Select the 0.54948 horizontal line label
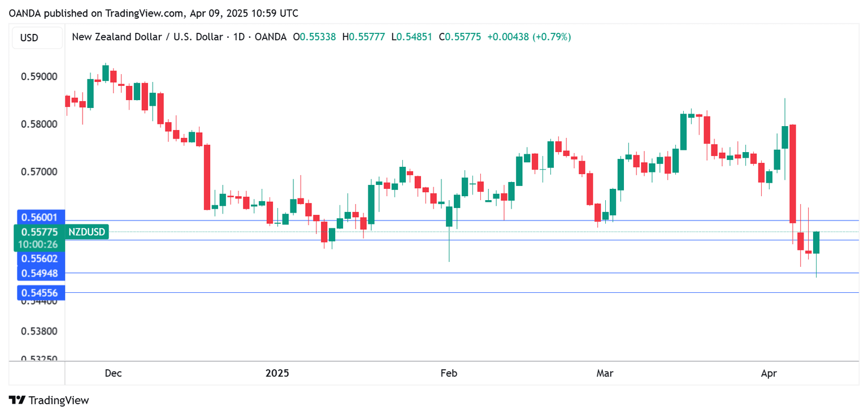Viewport: 868px width, 415px height. coord(39,274)
